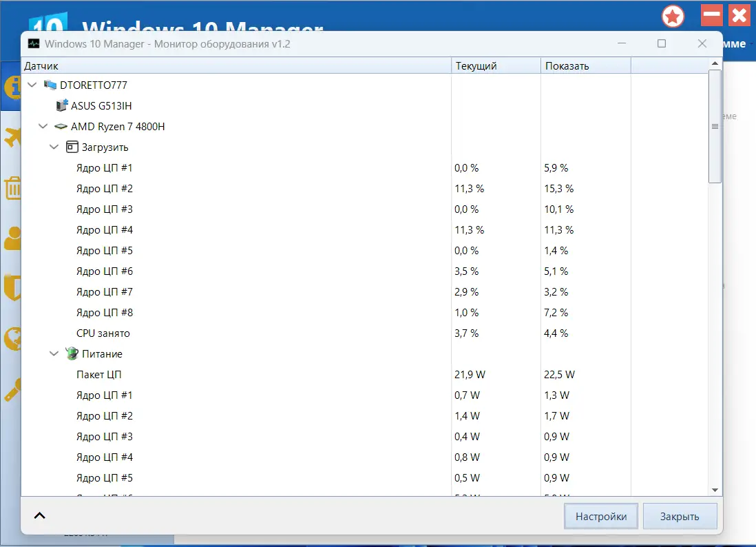Open the Misc Utilities wrench icon in the sidebar
The width and height of the screenshot is (756, 547).
(12, 389)
